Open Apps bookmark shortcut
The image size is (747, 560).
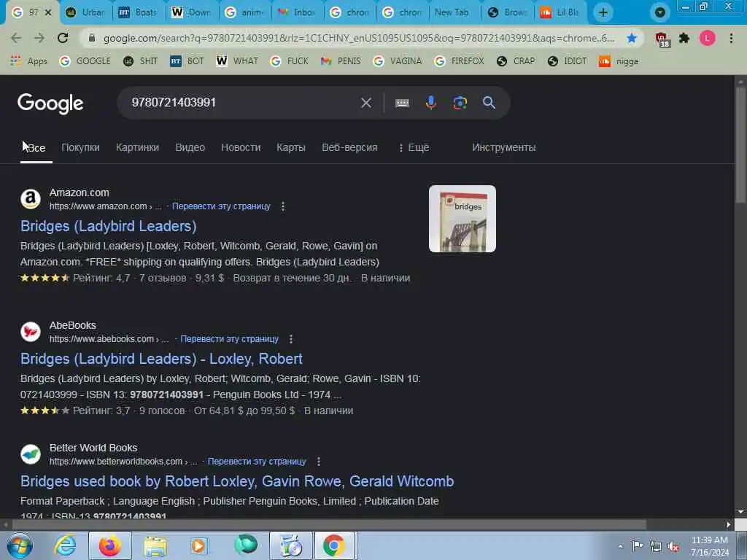pyautogui.click(x=29, y=61)
